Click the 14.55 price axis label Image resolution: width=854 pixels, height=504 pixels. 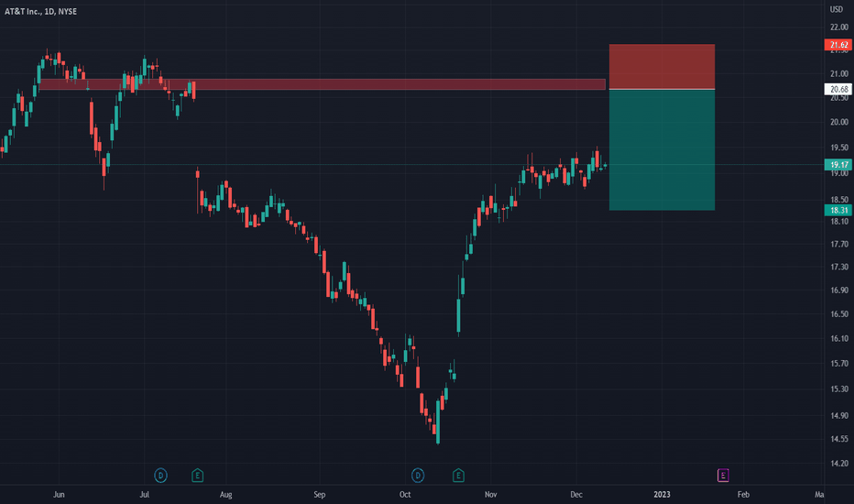point(838,439)
